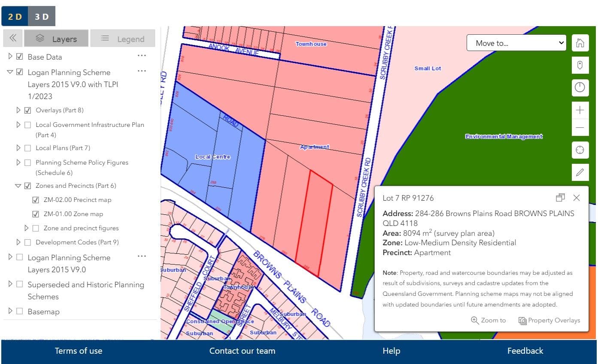Click Zoom to in the popup
Viewport: 598px width, 364px height.
488,320
